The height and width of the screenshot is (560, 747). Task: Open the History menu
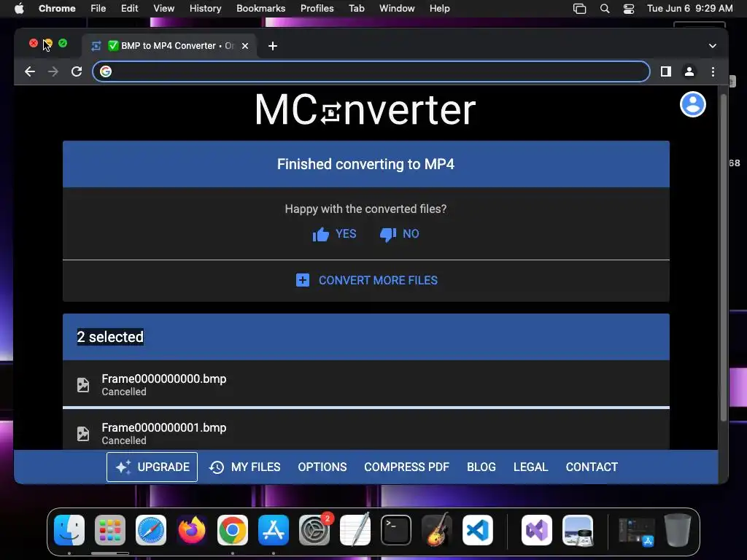click(x=205, y=9)
